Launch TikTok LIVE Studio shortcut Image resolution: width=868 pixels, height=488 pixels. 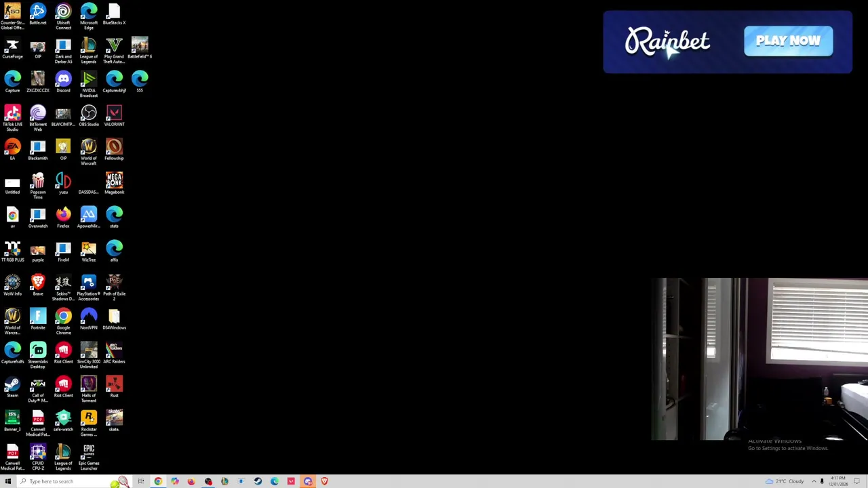12,119
